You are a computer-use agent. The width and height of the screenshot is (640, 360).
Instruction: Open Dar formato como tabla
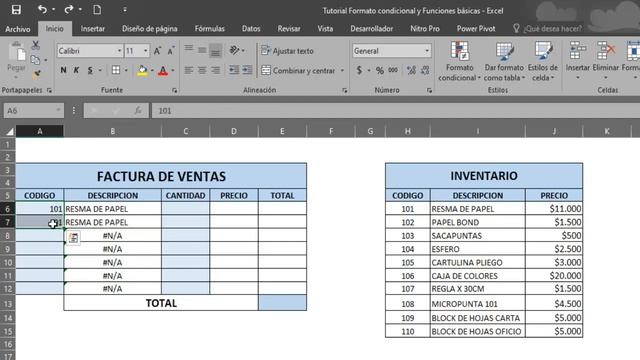(x=504, y=61)
